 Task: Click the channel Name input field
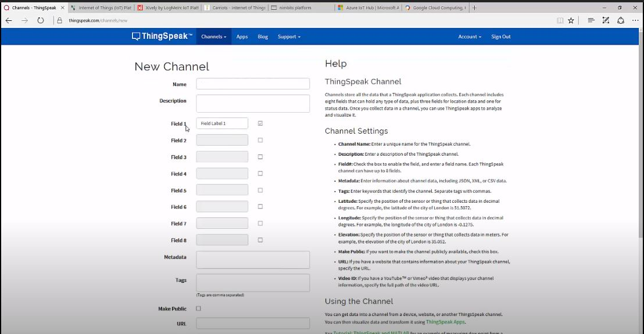tap(253, 84)
